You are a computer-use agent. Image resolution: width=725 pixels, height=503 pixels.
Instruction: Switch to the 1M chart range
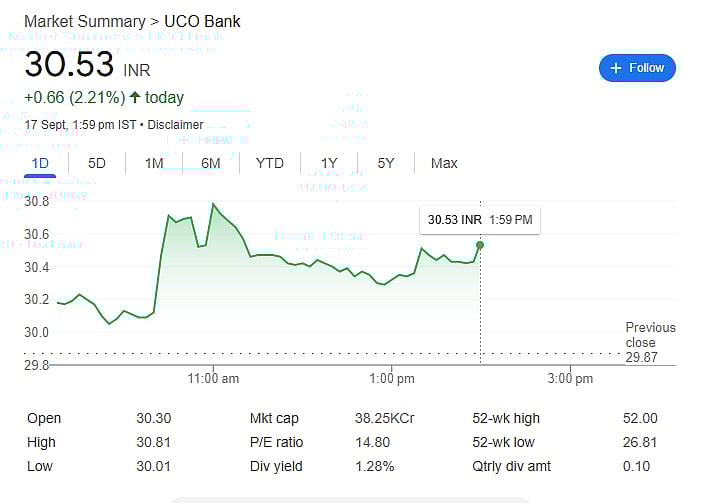pyautogui.click(x=154, y=163)
